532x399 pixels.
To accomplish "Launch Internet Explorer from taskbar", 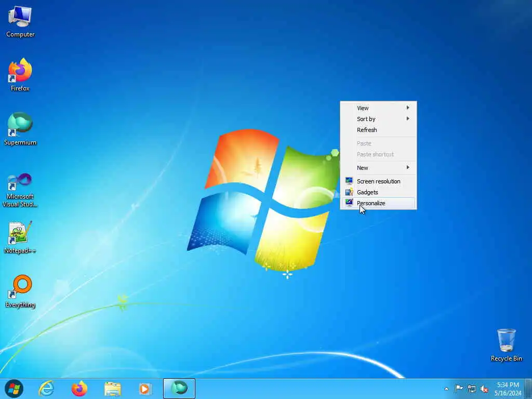I will pyautogui.click(x=46, y=389).
